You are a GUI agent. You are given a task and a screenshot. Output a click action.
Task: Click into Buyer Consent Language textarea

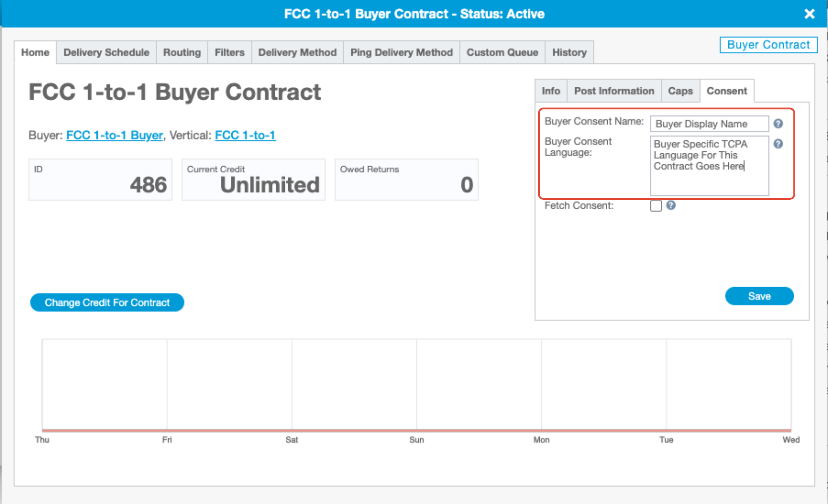point(709,166)
